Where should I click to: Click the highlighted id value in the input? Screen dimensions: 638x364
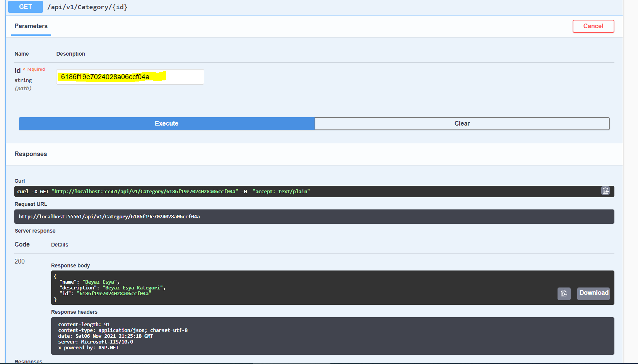point(105,77)
